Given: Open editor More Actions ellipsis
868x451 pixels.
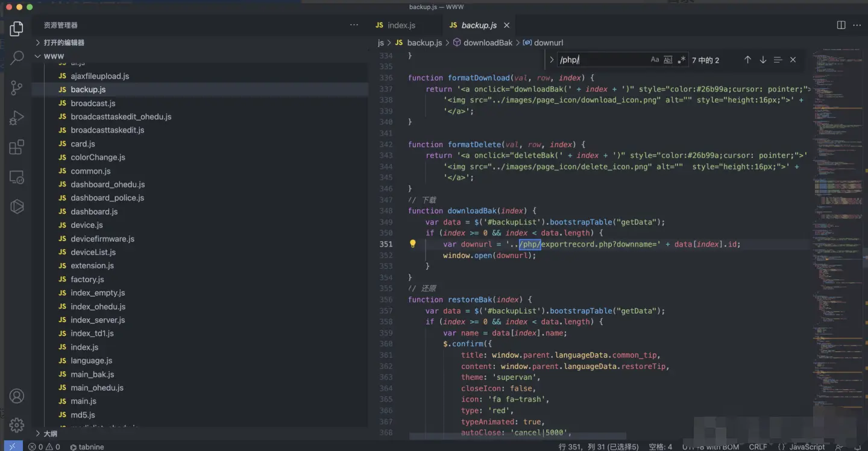Looking at the screenshot, I should pyautogui.click(x=858, y=25).
